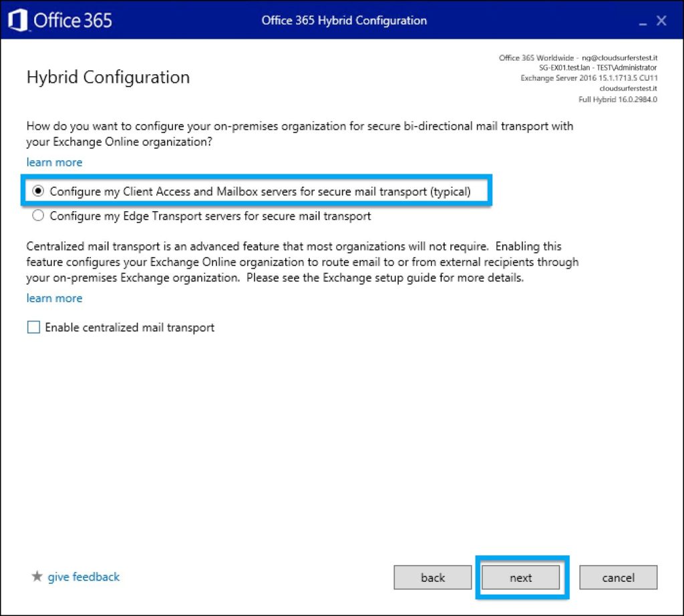Enable centralized mail transport checkbox
The height and width of the screenshot is (616, 684).
tap(33, 327)
